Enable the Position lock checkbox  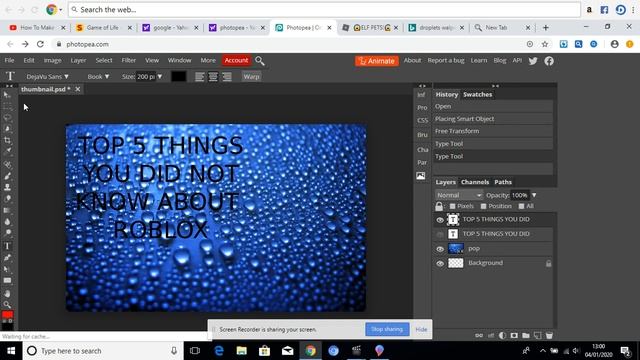coord(483,206)
